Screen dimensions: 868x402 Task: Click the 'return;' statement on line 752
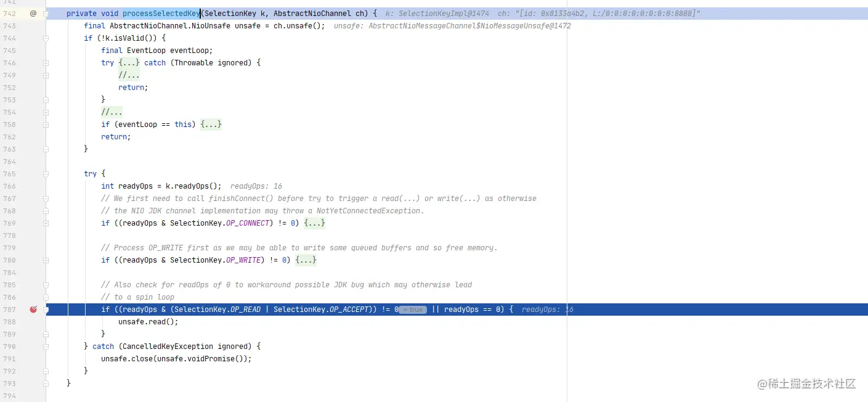coord(134,88)
